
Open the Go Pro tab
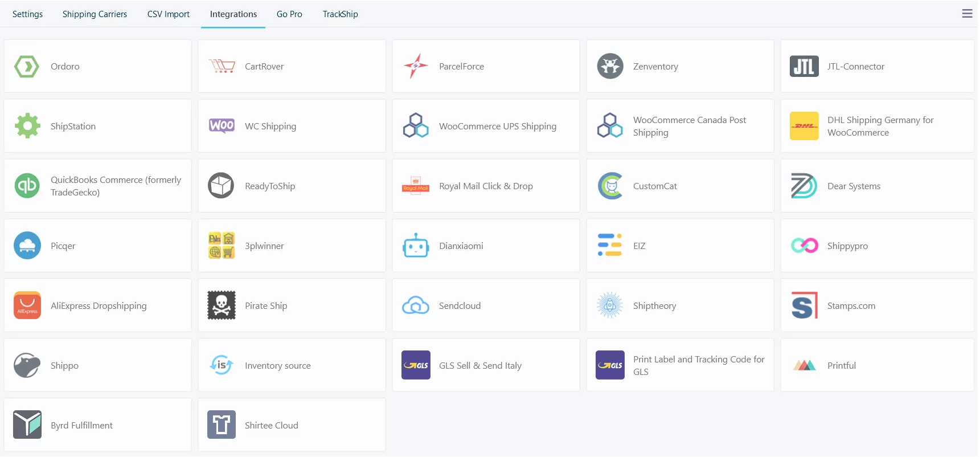coord(289,14)
